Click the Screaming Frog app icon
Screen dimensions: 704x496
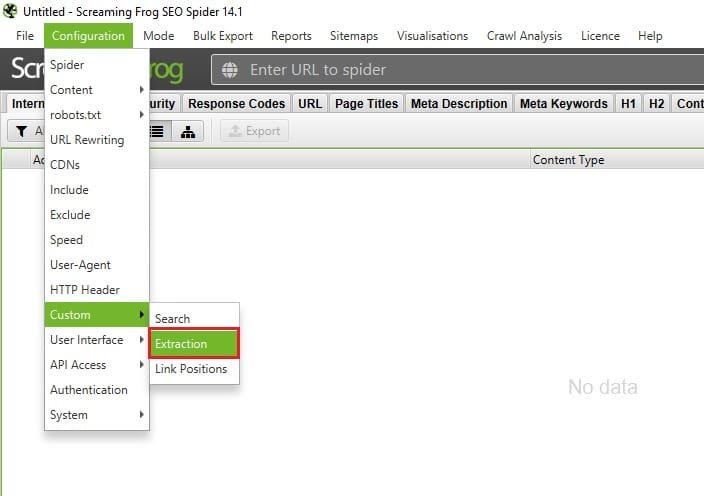click(x=10, y=11)
